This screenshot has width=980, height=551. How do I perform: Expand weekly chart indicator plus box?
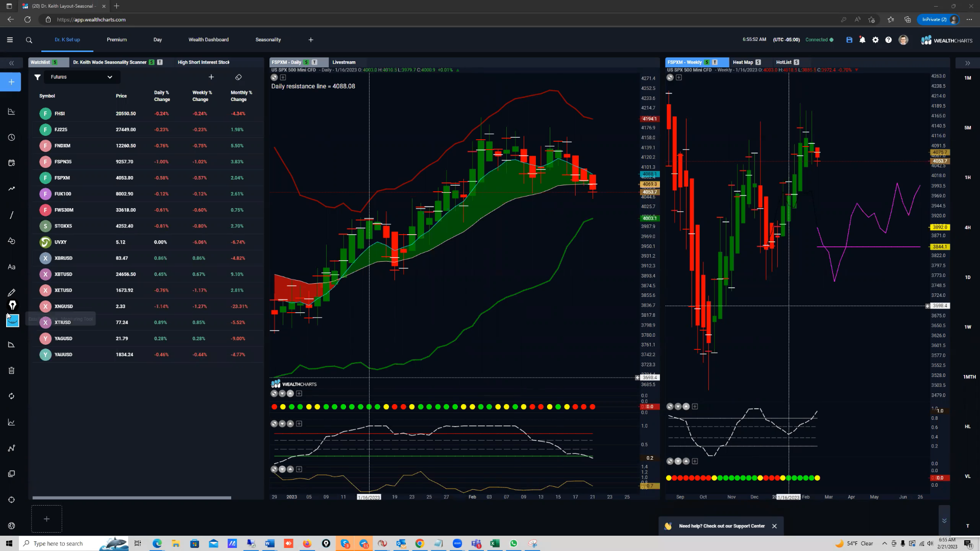click(x=679, y=78)
